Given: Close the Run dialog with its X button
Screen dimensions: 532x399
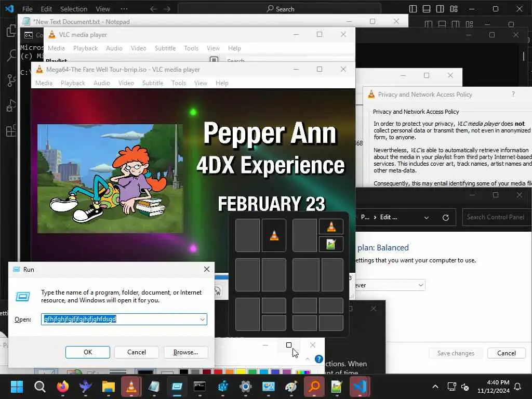Looking at the screenshot, I should (207, 269).
